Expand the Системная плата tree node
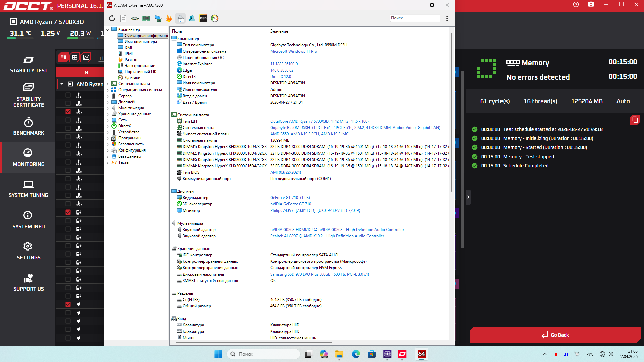This screenshot has height=362, width=644. click(x=108, y=84)
